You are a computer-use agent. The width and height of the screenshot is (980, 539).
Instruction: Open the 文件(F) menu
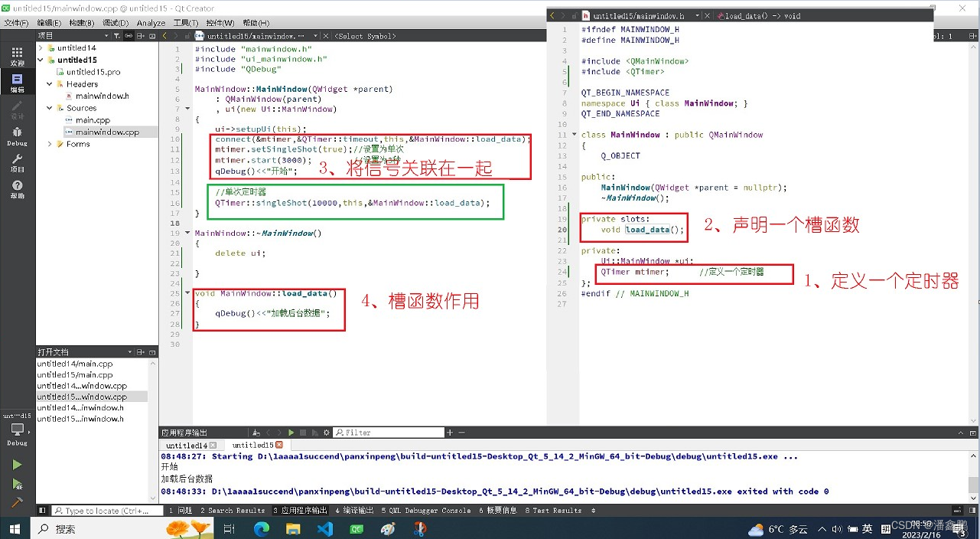[15, 23]
